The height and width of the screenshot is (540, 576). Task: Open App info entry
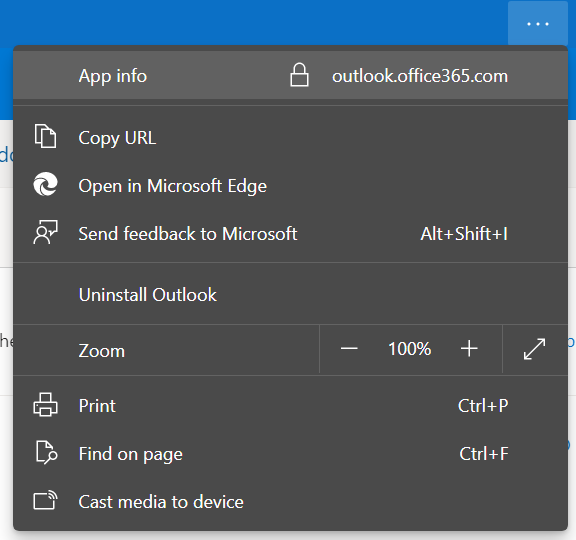(x=290, y=76)
